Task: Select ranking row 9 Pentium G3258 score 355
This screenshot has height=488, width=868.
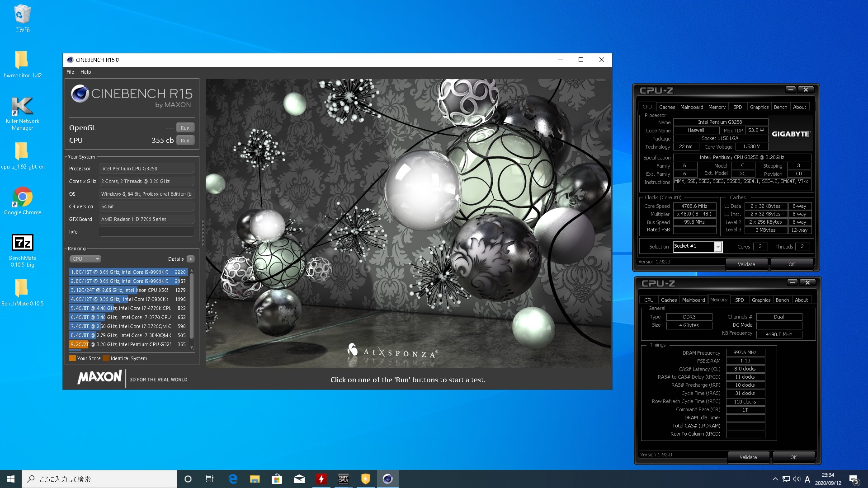Action: coord(128,344)
